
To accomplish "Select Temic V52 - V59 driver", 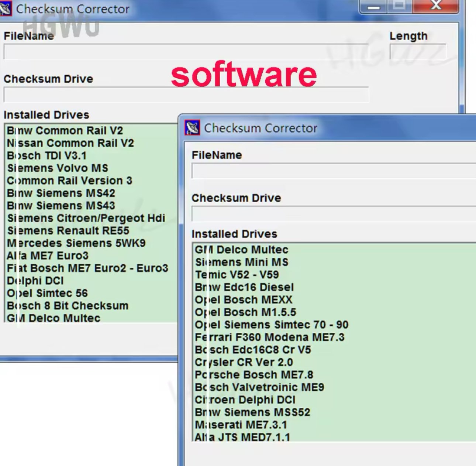I will coord(237,275).
